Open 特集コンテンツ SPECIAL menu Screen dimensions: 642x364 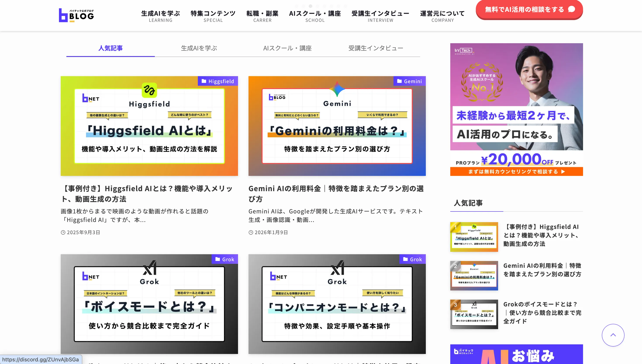[213, 16]
